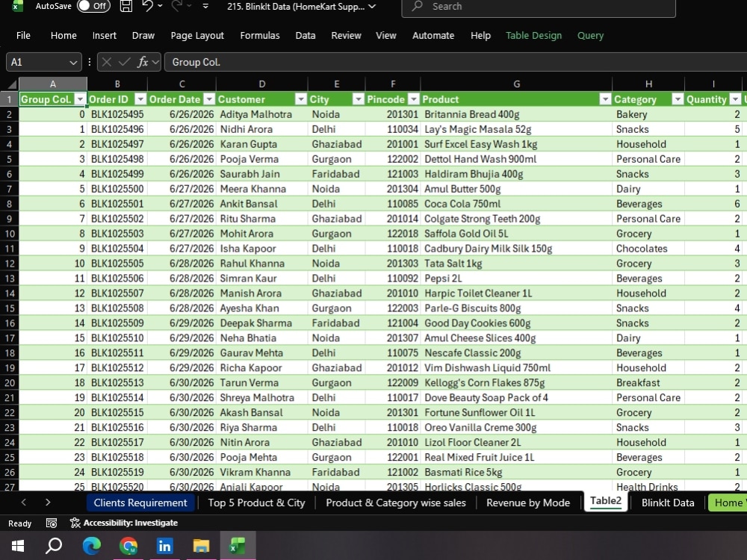747x560 pixels.
Task: Click the Insert Function fx icon
Action: click(x=143, y=62)
